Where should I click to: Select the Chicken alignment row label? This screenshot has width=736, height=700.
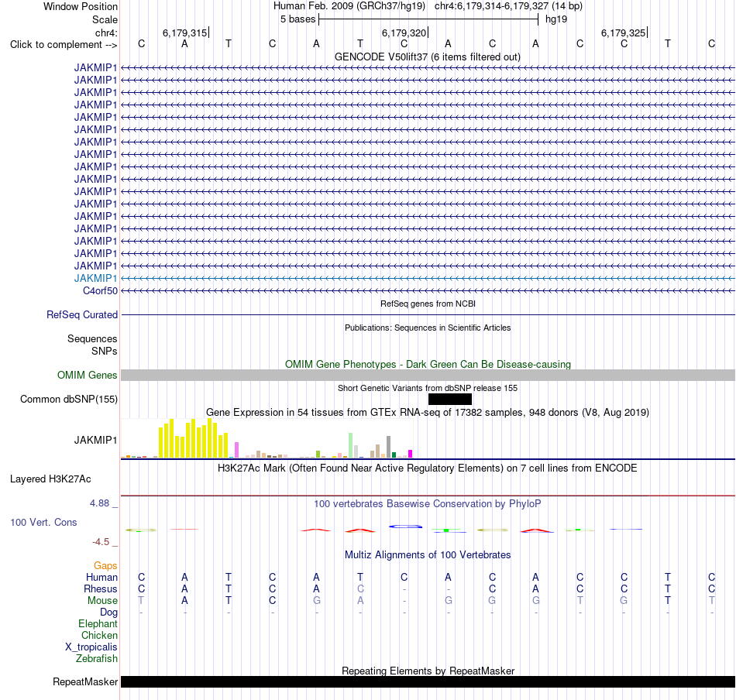point(99,635)
